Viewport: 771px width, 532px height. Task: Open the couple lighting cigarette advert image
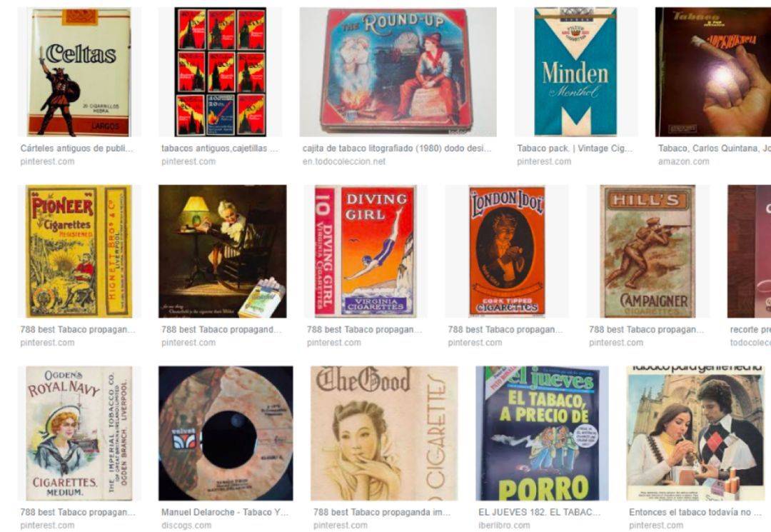[x=695, y=433]
